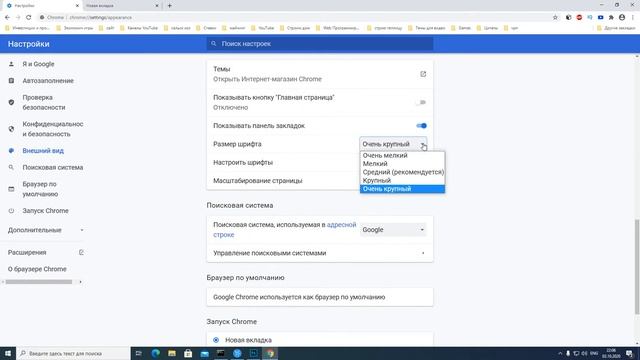Open Браузер по умолчанию sidebar section
640x360 pixels.
pyautogui.click(x=40, y=189)
